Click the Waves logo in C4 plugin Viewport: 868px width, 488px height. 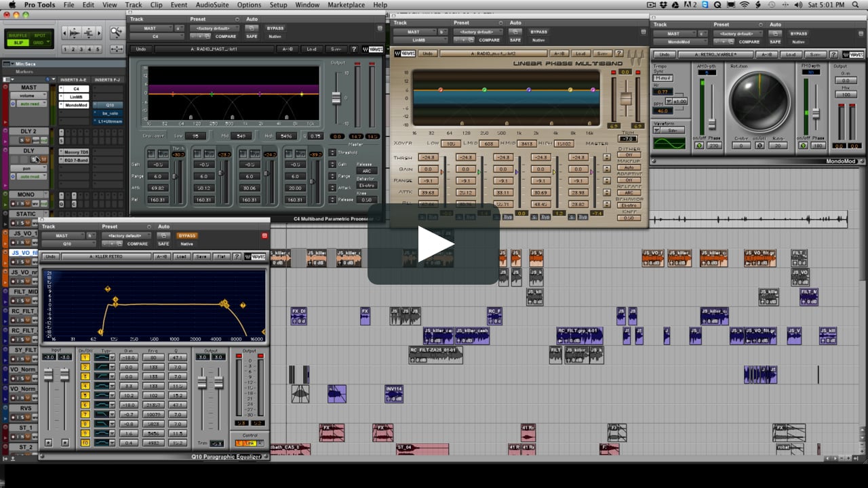pyautogui.click(x=372, y=49)
